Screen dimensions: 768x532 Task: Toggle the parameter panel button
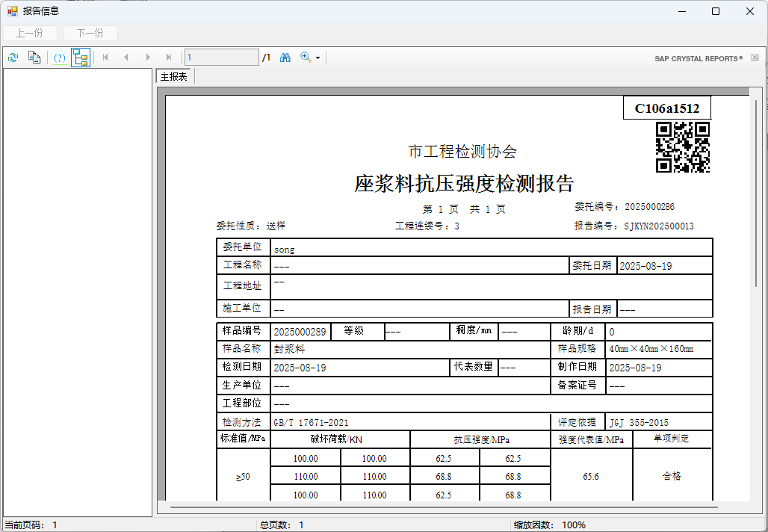(60, 58)
